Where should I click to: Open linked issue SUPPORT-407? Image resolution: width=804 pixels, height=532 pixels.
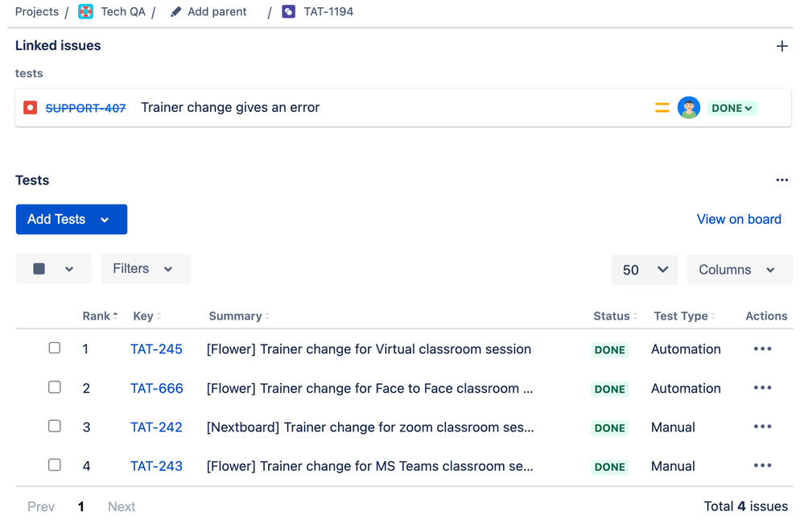click(85, 108)
